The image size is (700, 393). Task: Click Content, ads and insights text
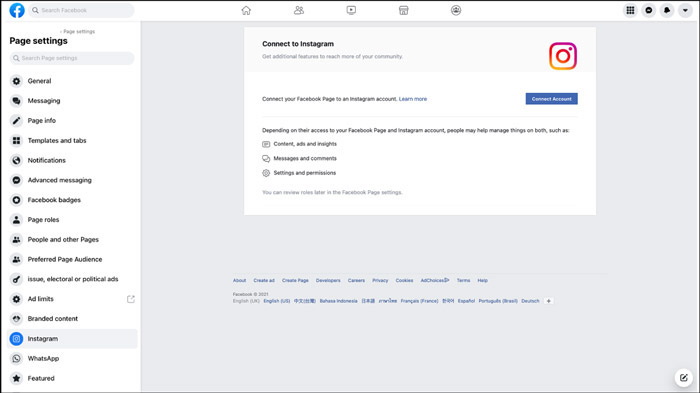coord(305,144)
